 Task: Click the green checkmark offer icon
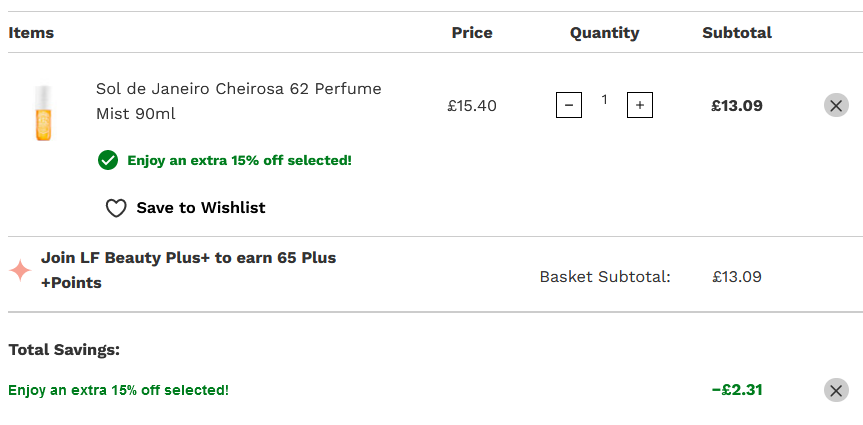click(108, 160)
